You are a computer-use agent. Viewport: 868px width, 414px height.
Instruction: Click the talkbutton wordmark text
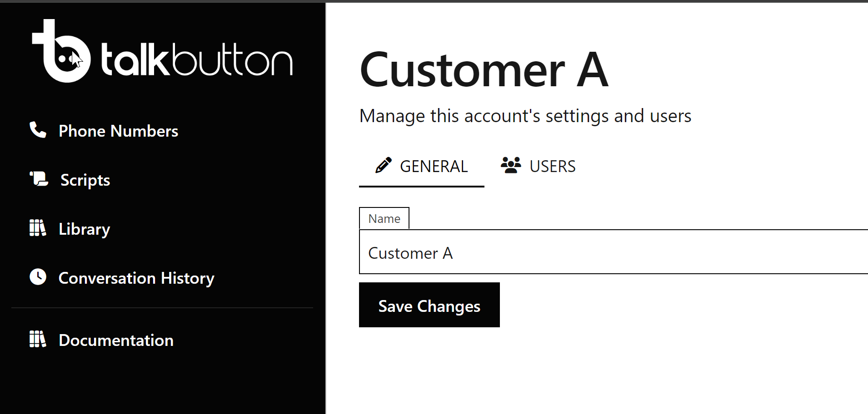pyautogui.click(x=196, y=60)
